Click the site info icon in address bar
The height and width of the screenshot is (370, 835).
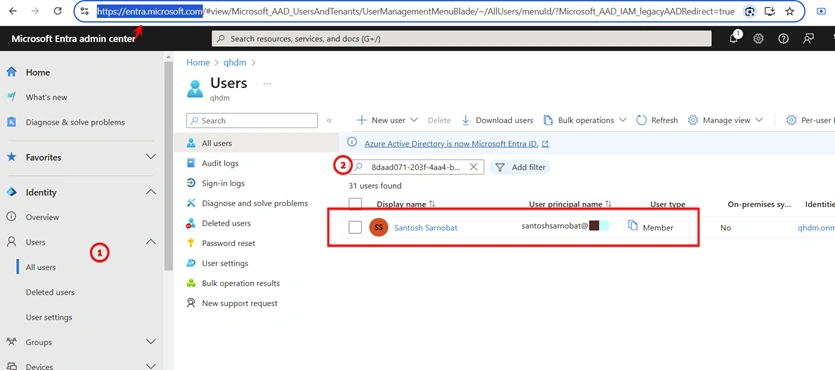[85, 11]
